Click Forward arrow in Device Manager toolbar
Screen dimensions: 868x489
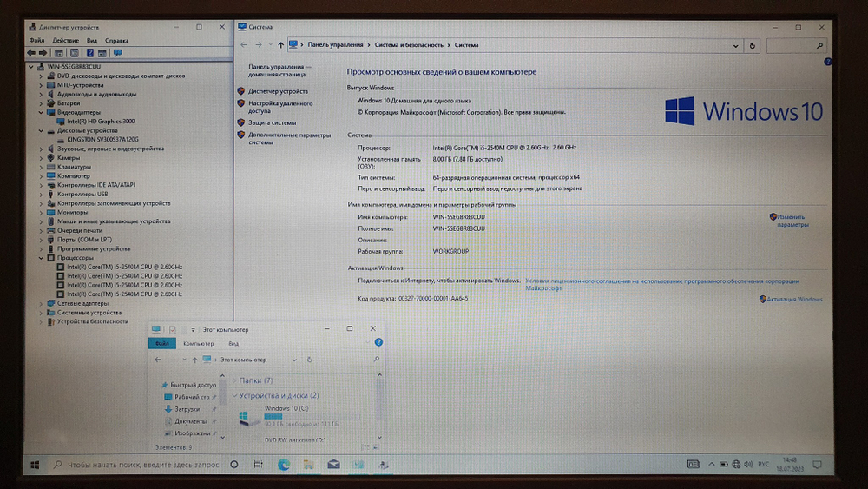[43, 53]
